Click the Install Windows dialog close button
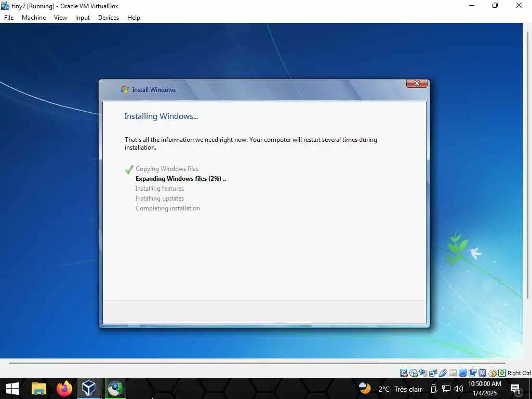The height and width of the screenshot is (399, 532). click(417, 83)
